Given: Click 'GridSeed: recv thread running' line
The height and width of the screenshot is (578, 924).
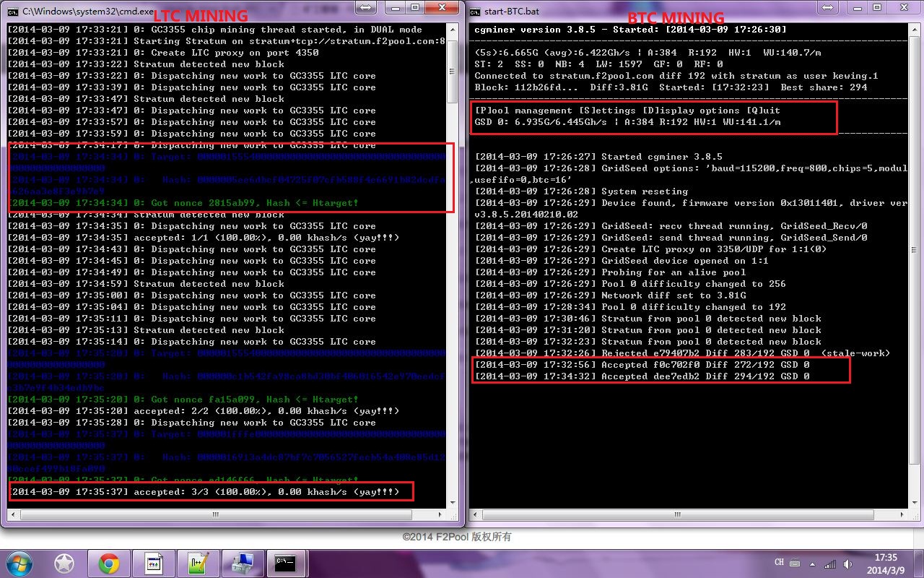Looking at the screenshot, I should (671, 226).
